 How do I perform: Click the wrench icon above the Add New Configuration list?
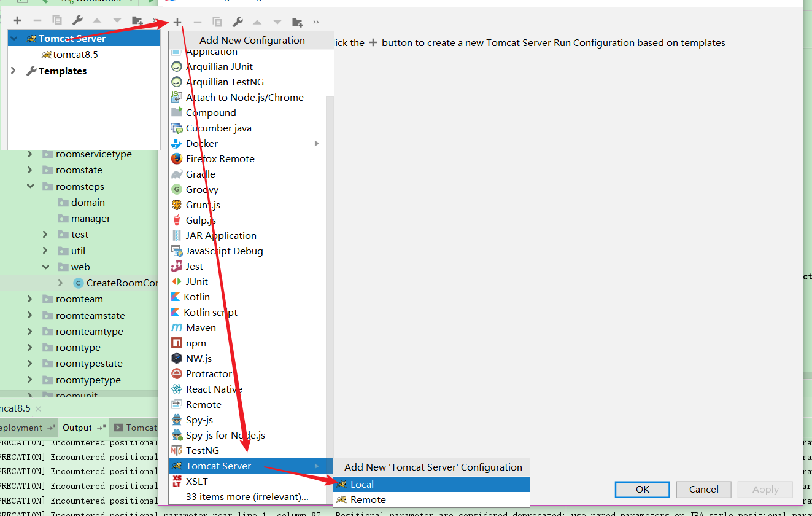coord(238,22)
